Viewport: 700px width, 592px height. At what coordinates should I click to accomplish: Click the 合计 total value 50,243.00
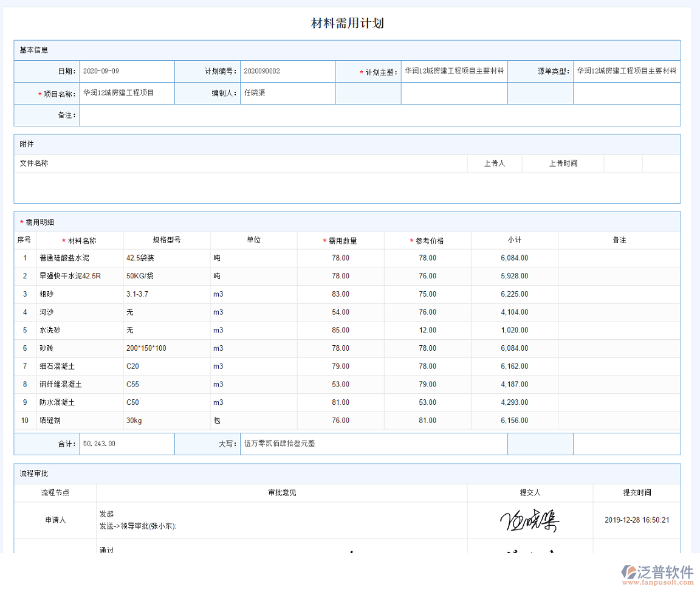point(126,443)
